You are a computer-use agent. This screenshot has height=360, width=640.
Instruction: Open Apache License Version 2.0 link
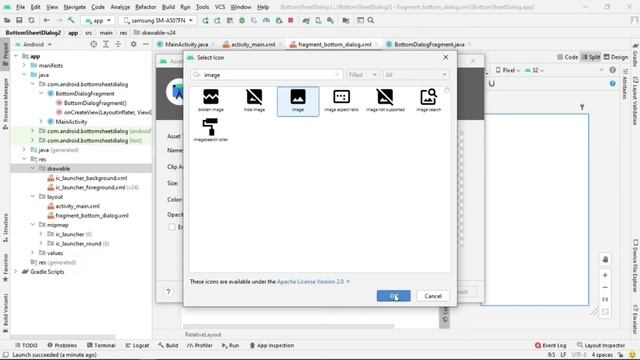[x=310, y=282]
